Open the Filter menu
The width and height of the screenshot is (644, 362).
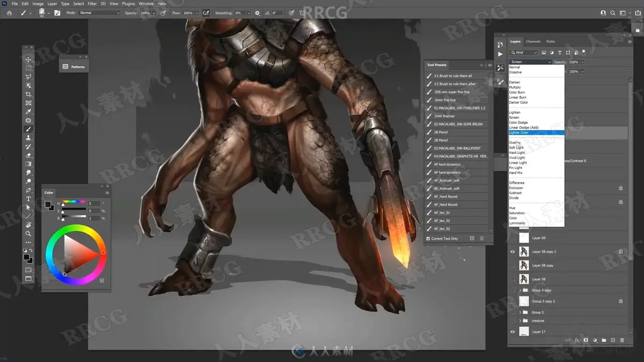point(92,4)
